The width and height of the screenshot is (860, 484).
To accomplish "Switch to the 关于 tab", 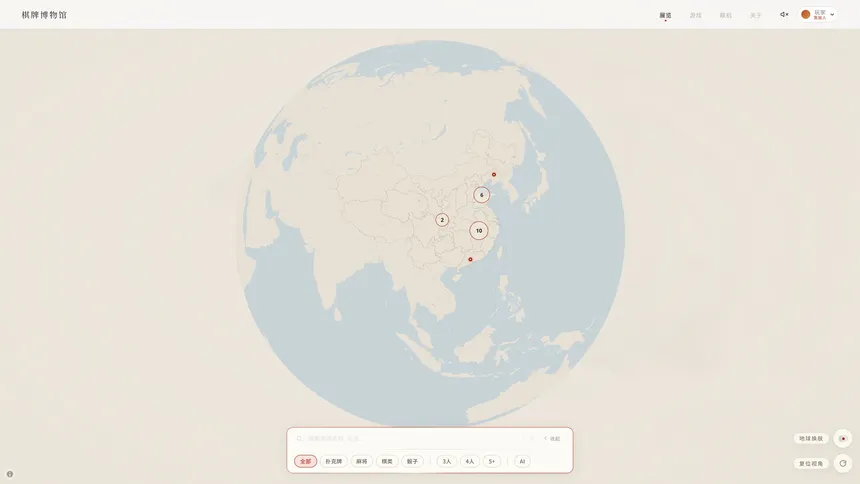I will click(x=756, y=15).
